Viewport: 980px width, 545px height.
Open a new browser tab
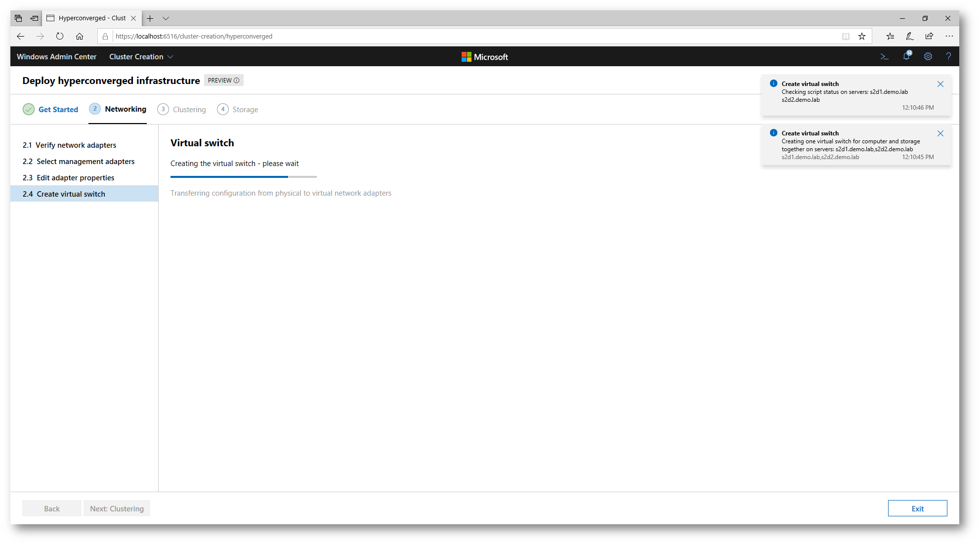click(150, 18)
